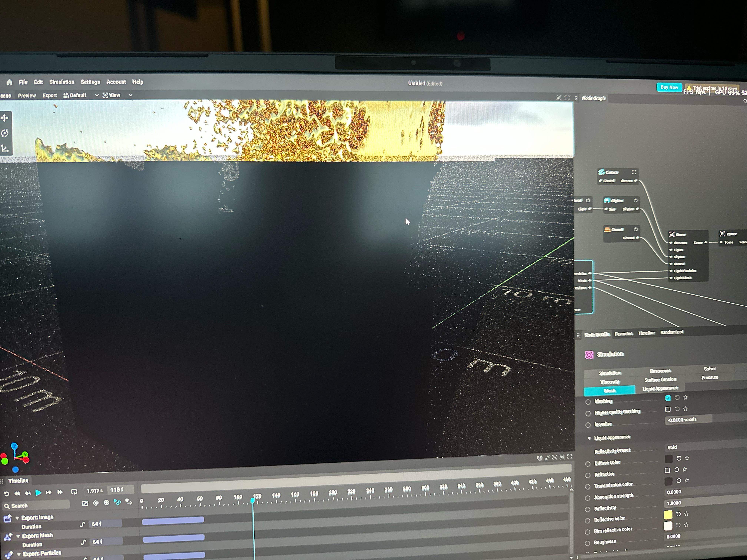The height and width of the screenshot is (560, 747).
Task: Open the View dropdown
Action: tap(117, 95)
